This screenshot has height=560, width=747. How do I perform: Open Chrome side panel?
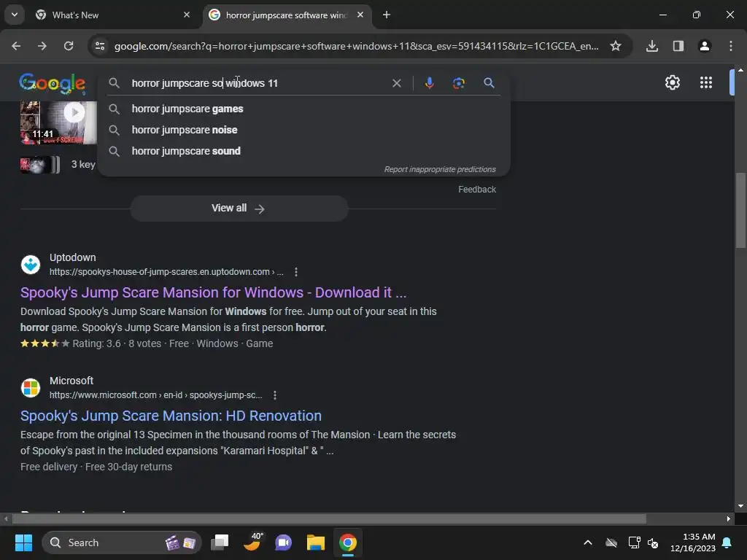[x=678, y=46]
